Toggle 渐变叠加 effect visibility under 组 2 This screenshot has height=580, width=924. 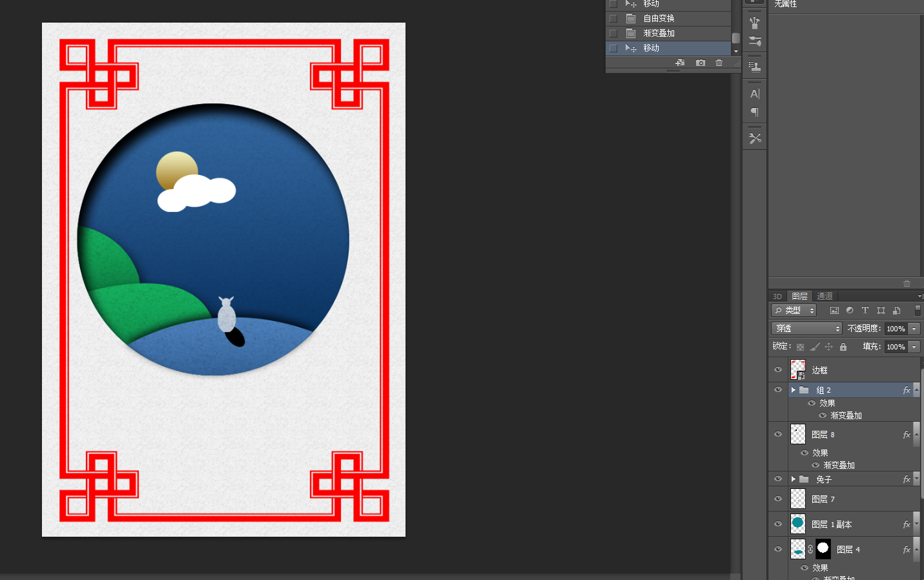tap(823, 415)
